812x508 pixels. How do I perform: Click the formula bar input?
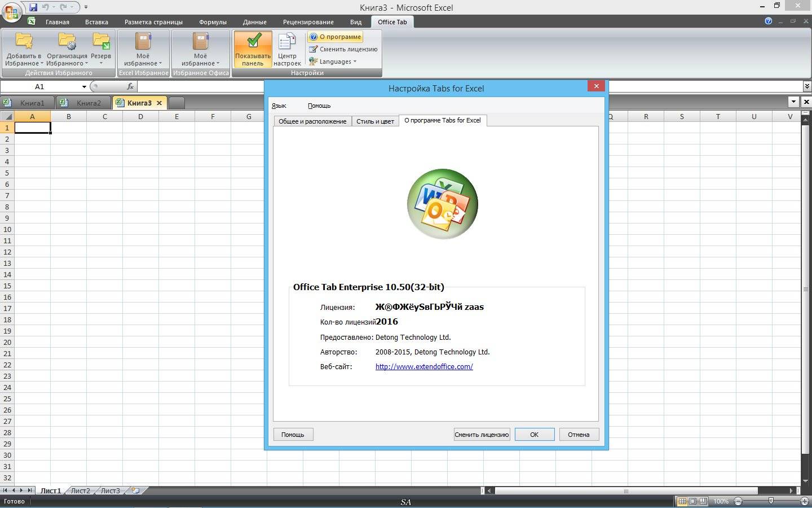click(x=470, y=86)
